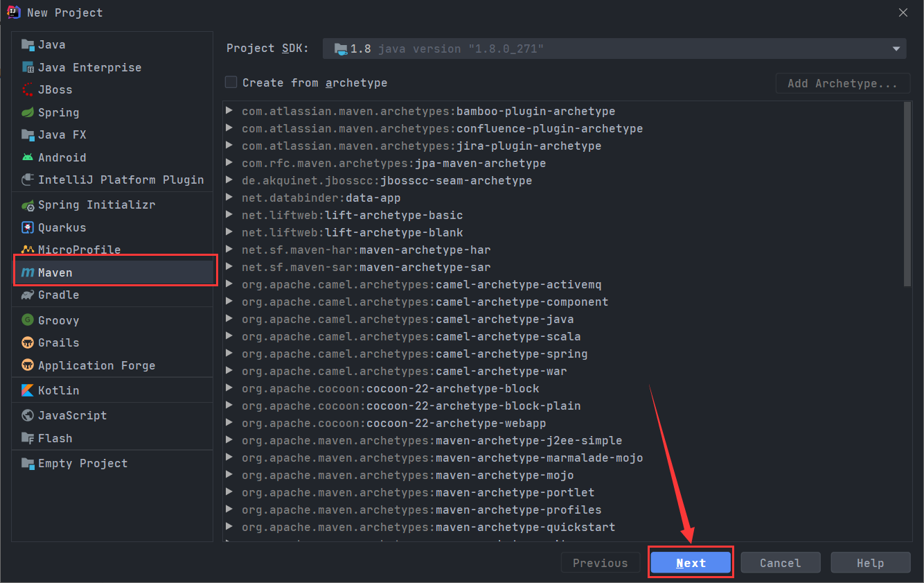
Task: Select maven-archetype-mojo row
Action: [563, 475]
